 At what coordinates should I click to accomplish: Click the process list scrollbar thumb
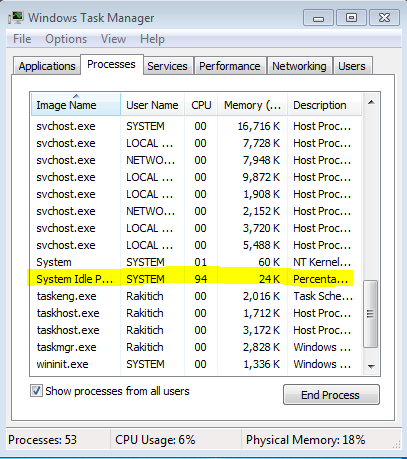(370, 314)
